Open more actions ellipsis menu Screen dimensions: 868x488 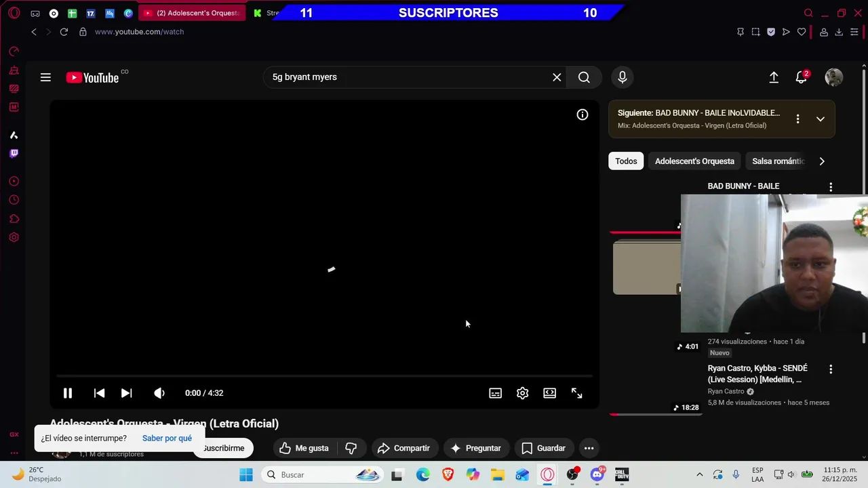589,448
